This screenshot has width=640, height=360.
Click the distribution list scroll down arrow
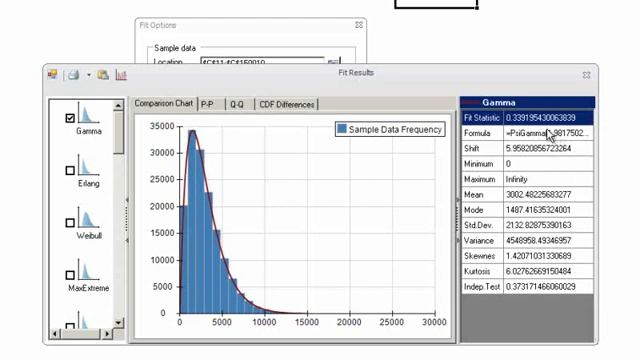[118, 322]
